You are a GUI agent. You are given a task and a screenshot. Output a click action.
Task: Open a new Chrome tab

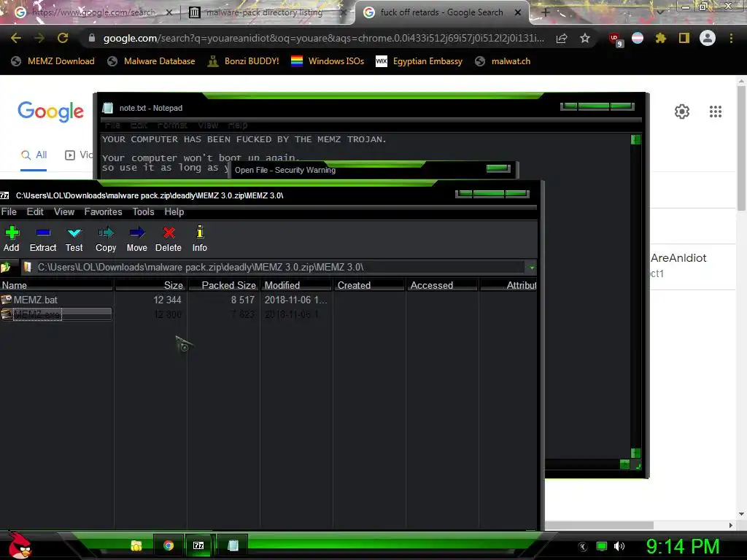[x=546, y=12]
